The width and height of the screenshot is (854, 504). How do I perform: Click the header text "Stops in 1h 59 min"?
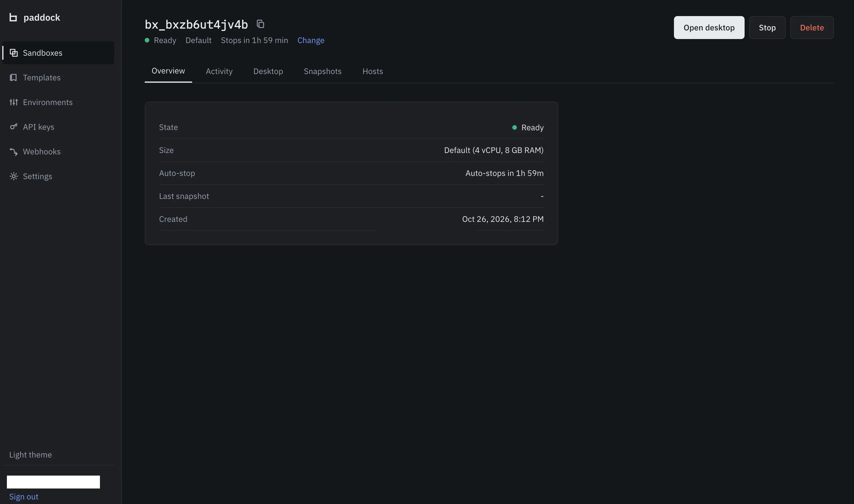point(254,40)
